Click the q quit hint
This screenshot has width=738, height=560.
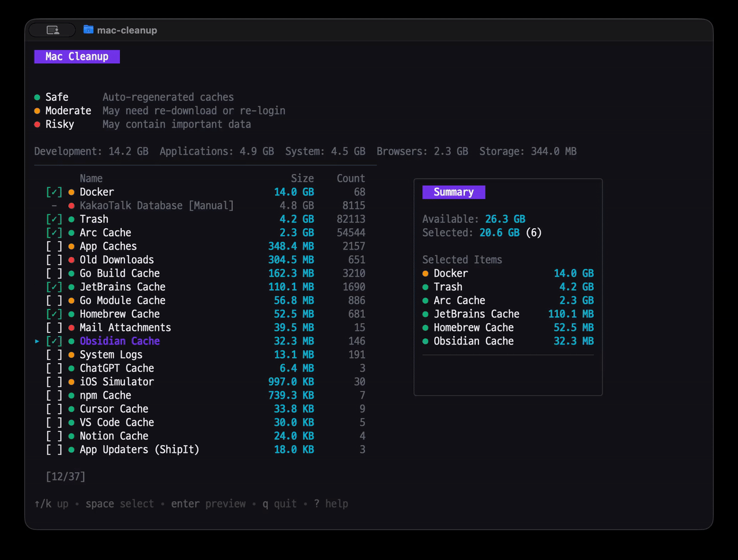tap(280, 504)
